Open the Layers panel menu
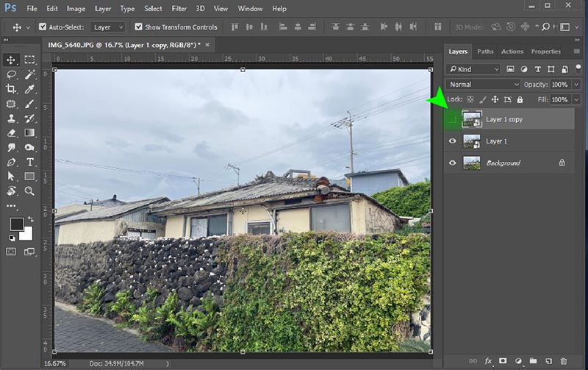 point(577,51)
